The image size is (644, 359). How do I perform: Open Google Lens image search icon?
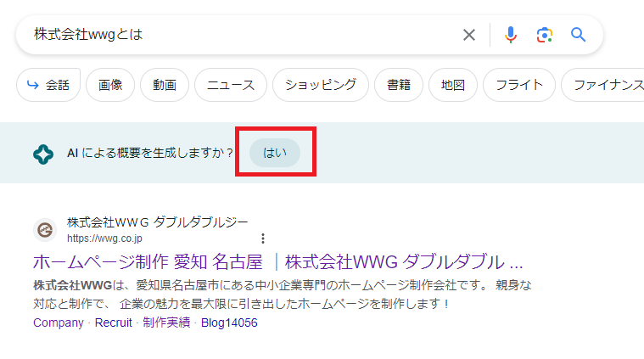coord(544,35)
